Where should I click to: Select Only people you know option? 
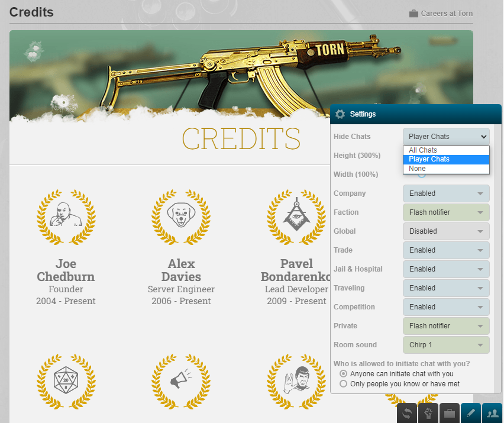pyautogui.click(x=343, y=384)
